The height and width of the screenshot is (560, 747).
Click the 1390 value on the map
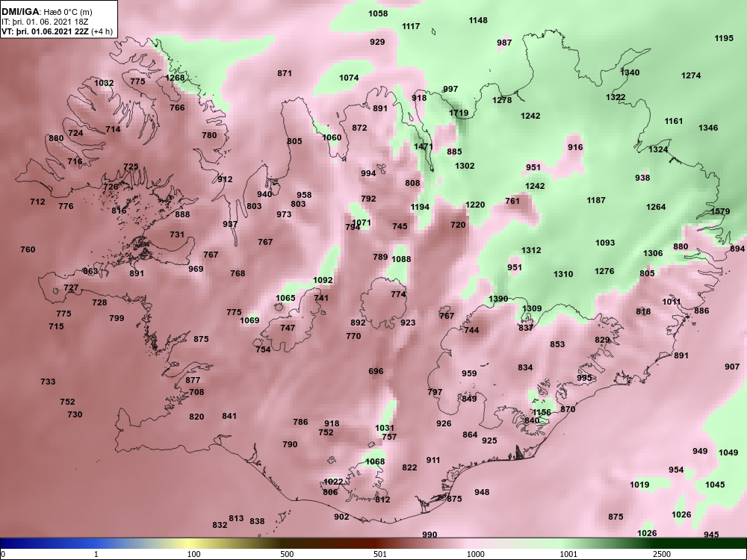pyautogui.click(x=498, y=299)
